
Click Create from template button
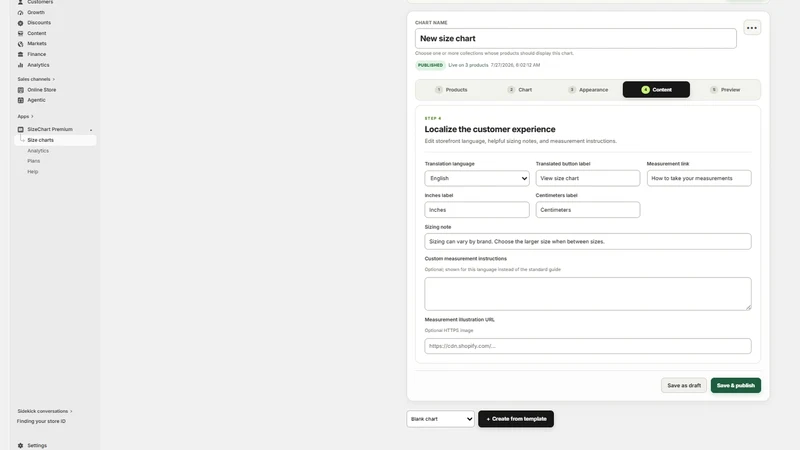(x=516, y=419)
